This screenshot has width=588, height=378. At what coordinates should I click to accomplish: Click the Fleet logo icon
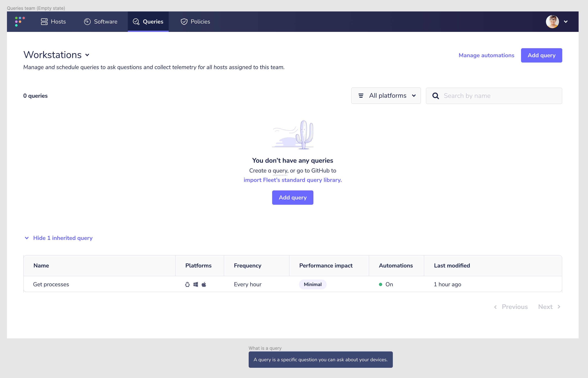[x=20, y=21]
